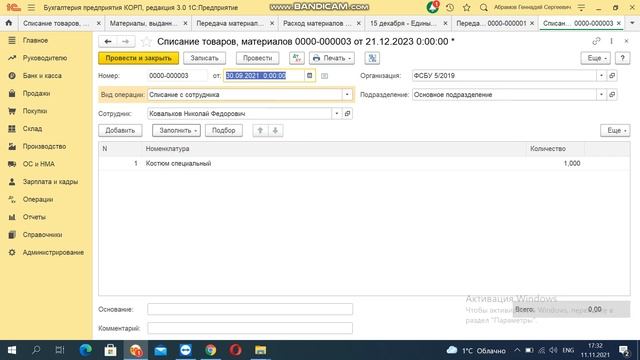
Task: Open Chrome from taskbar
Action: click(x=211, y=350)
